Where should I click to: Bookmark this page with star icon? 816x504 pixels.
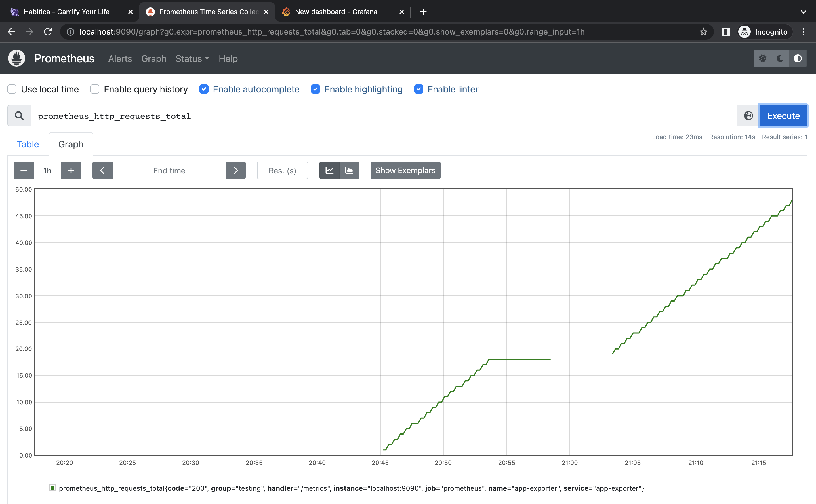(x=704, y=32)
